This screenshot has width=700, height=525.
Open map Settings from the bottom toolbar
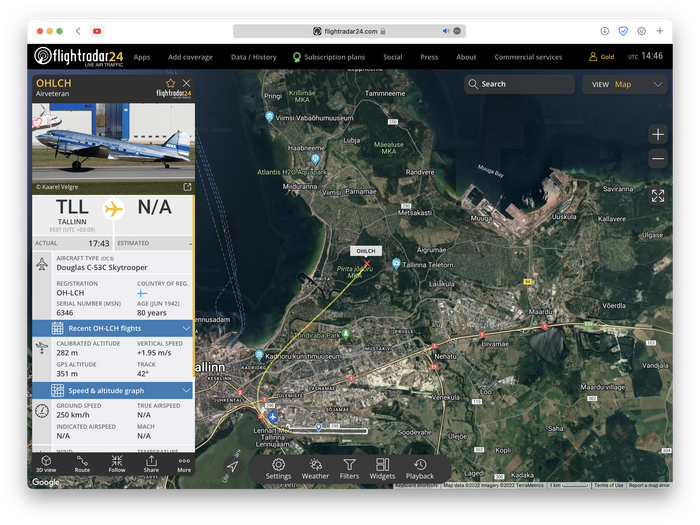278,468
